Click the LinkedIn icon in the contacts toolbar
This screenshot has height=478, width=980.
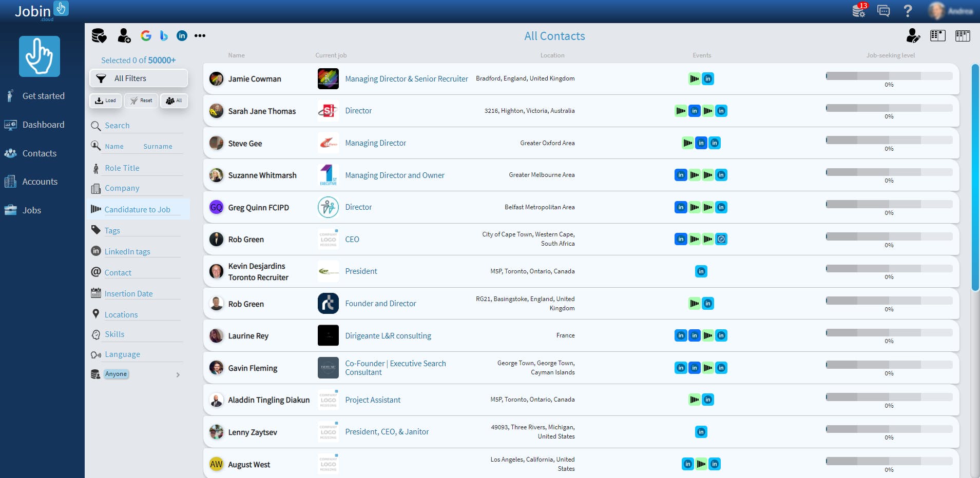tap(182, 35)
